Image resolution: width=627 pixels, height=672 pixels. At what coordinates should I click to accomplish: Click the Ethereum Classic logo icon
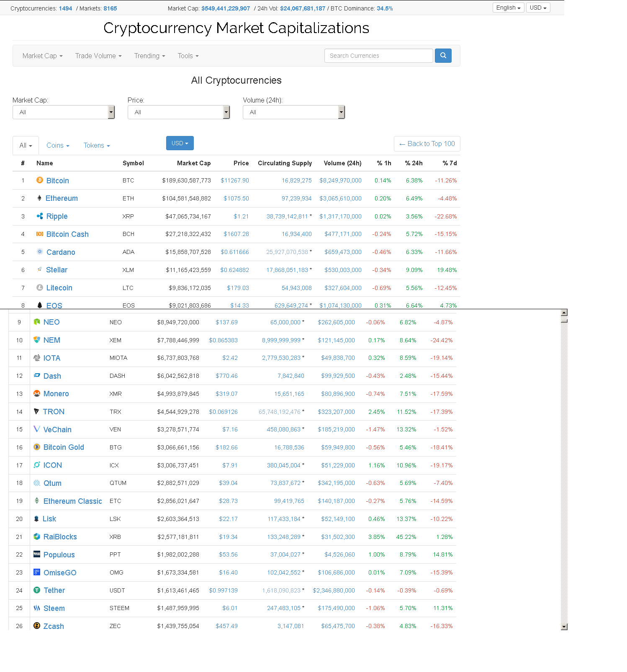point(37,500)
